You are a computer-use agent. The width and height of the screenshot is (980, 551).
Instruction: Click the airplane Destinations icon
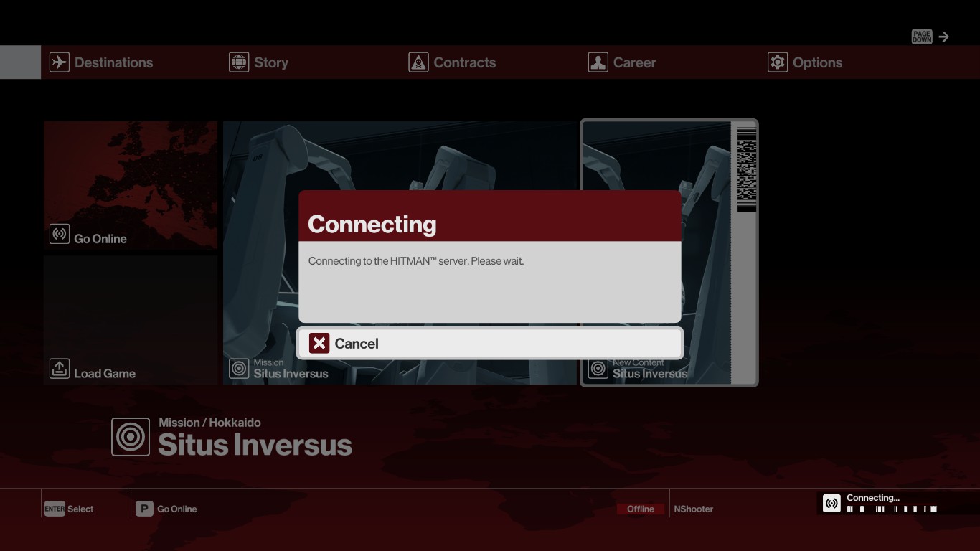point(59,62)
